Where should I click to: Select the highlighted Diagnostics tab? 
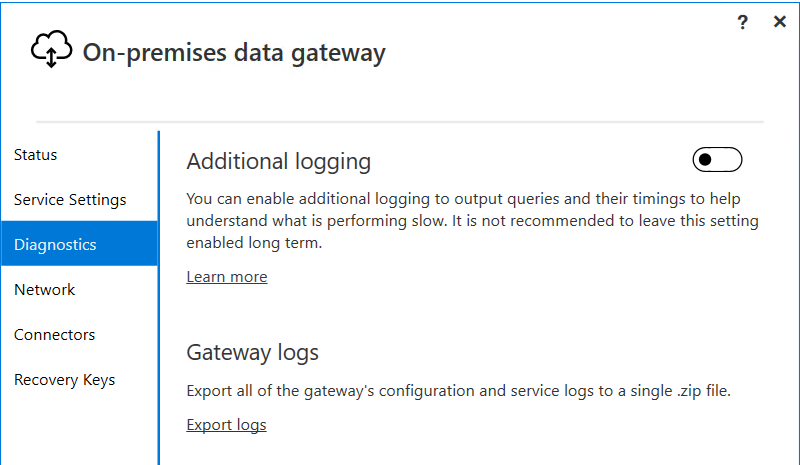[x=79, y=243]
